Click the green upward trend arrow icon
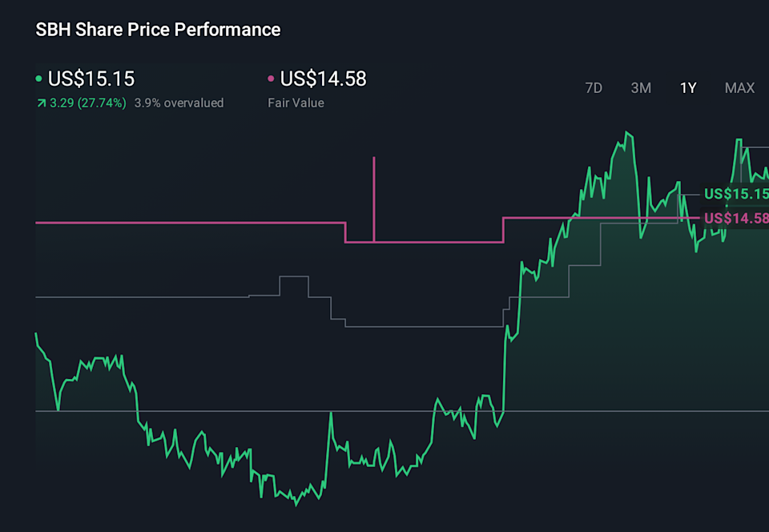 [42, 103]
